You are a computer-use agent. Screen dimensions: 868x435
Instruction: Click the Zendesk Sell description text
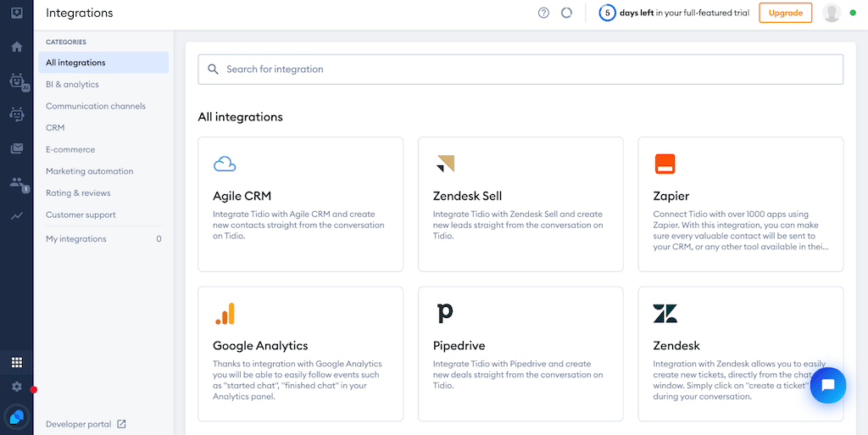pyautogui.click(x=518, y=225)
